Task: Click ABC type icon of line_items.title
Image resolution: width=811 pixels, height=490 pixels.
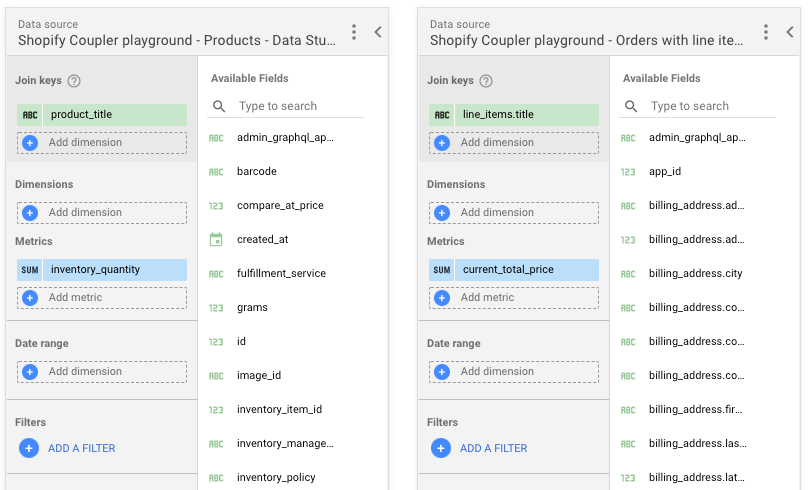Action: (x=442, y=115)
